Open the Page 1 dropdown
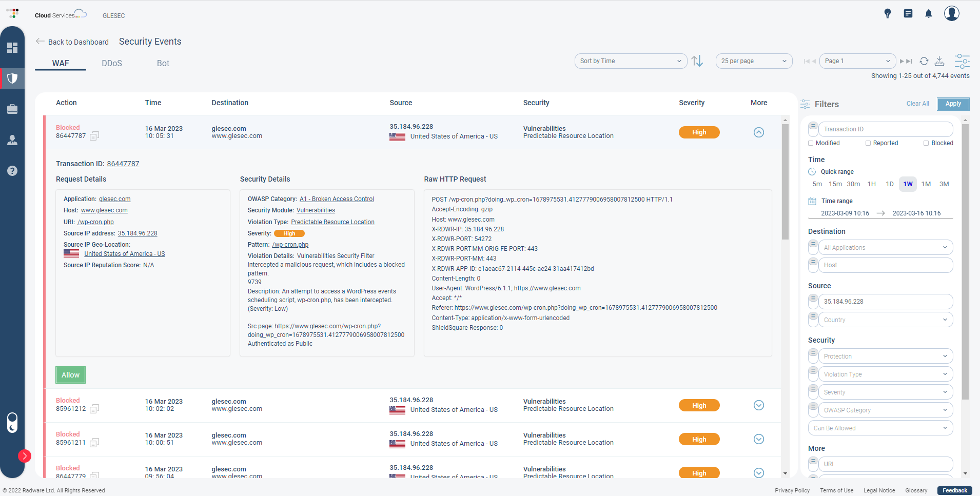This screenshot has width=980, height=496. [857, 61]
